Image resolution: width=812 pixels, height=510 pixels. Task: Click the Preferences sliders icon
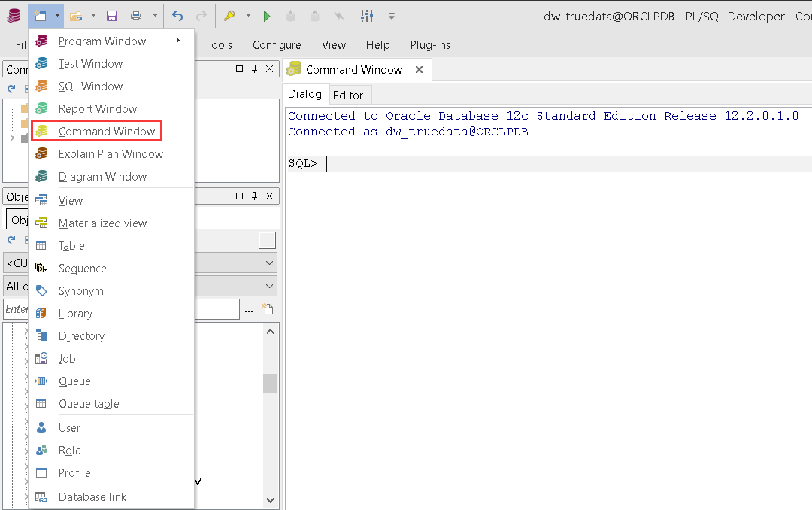pos(367,16)
